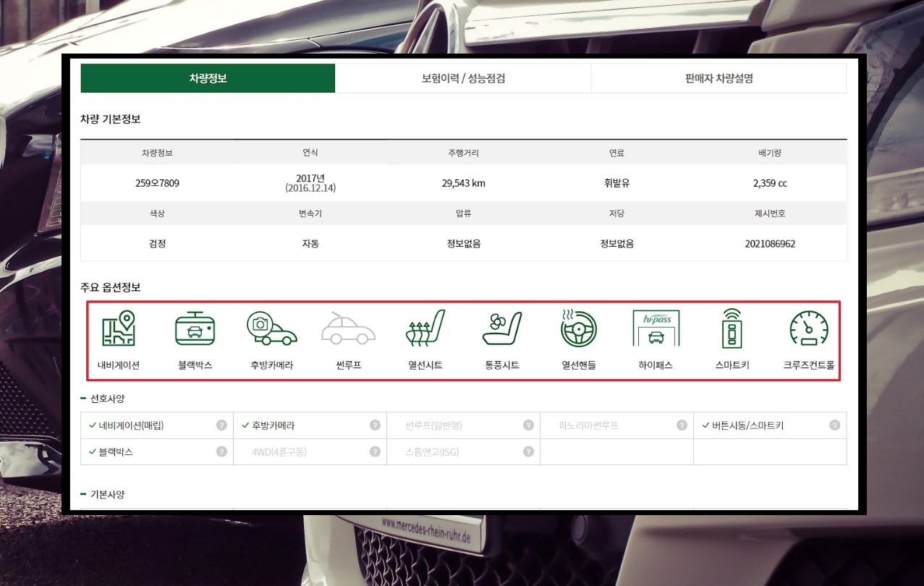Click 제시번호 value 2021086962
This screenshot has height=586, width=924.
pos(770,244)
